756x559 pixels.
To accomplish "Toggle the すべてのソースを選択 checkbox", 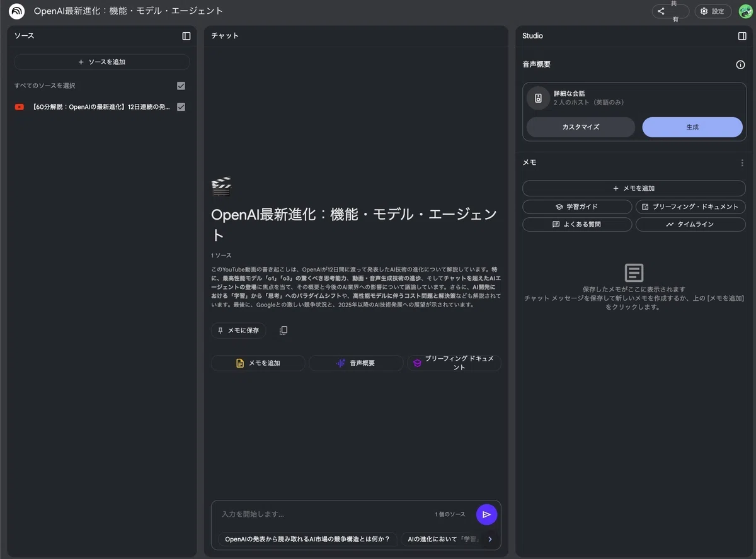I will pos(181,86).
